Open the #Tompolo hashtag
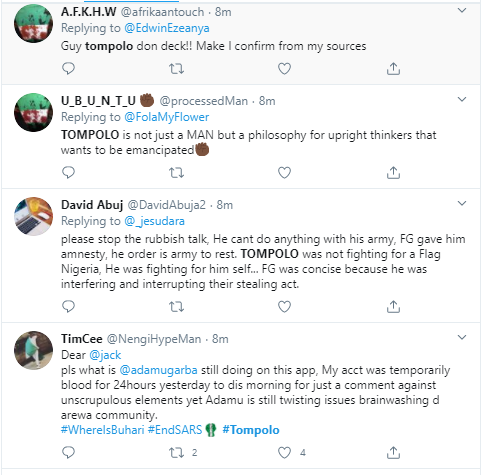Image resolution: width=481 pixels, height=475 pixels. click(x=251, y=430)
